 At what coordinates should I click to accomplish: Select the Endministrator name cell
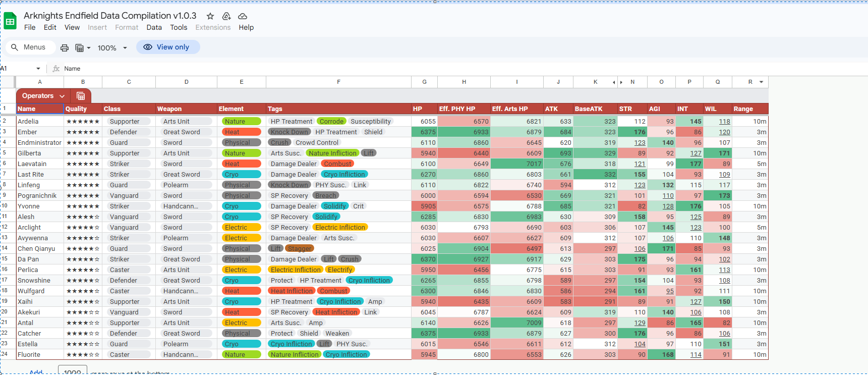click(x=40, y=142)
